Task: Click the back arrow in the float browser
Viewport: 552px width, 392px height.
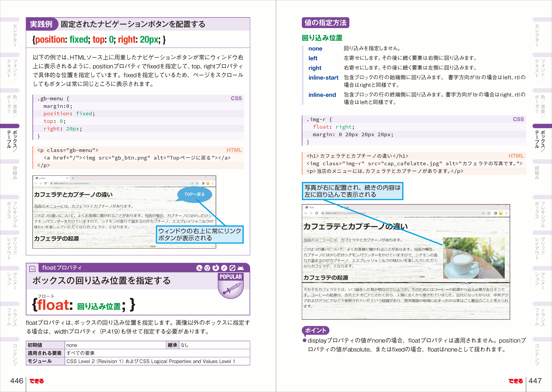Action: [x=306, y=213]
